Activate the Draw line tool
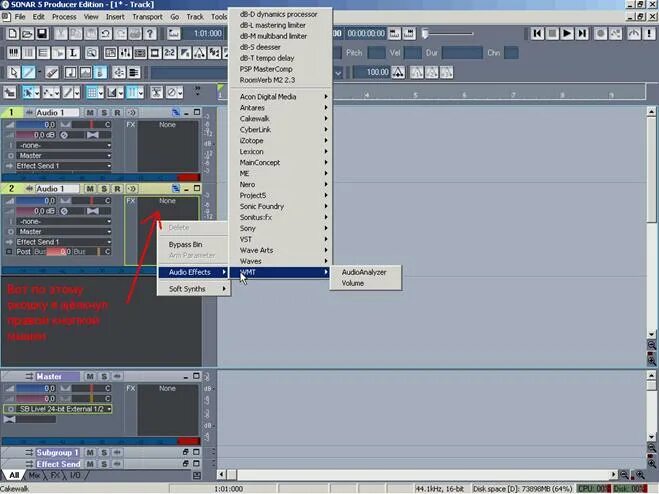The width and height of the screenshot is (659, 494). click(29, 72)
